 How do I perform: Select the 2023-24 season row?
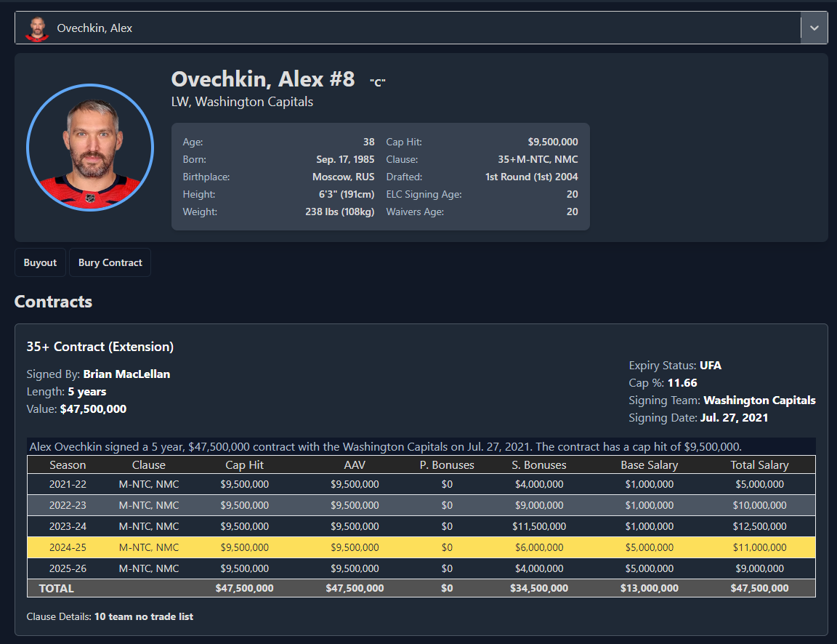click(421, 526)
